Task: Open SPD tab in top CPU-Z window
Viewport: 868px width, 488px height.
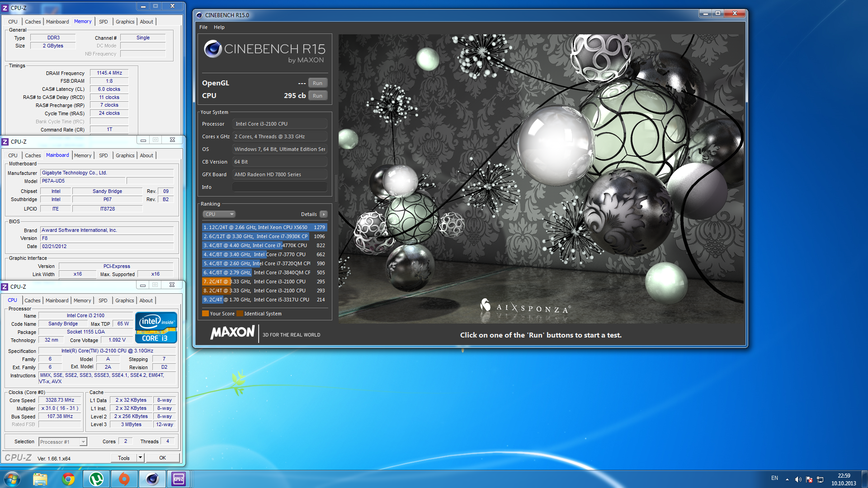Action: [x=104, y=22]
